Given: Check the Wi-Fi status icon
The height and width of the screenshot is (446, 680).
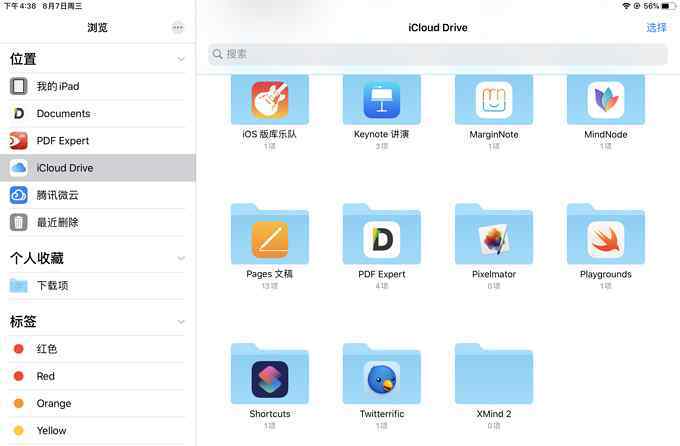Looking at the screenshot, I should 626,6.
